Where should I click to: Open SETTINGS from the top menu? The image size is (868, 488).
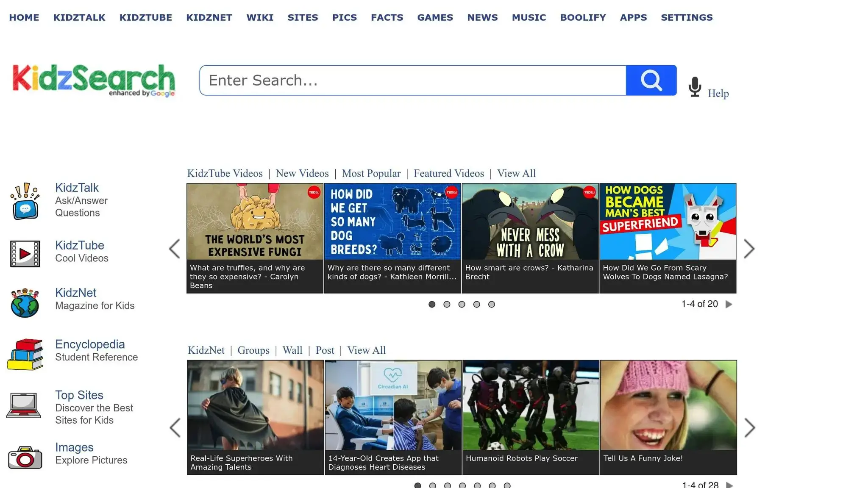[x=687, y=17]
